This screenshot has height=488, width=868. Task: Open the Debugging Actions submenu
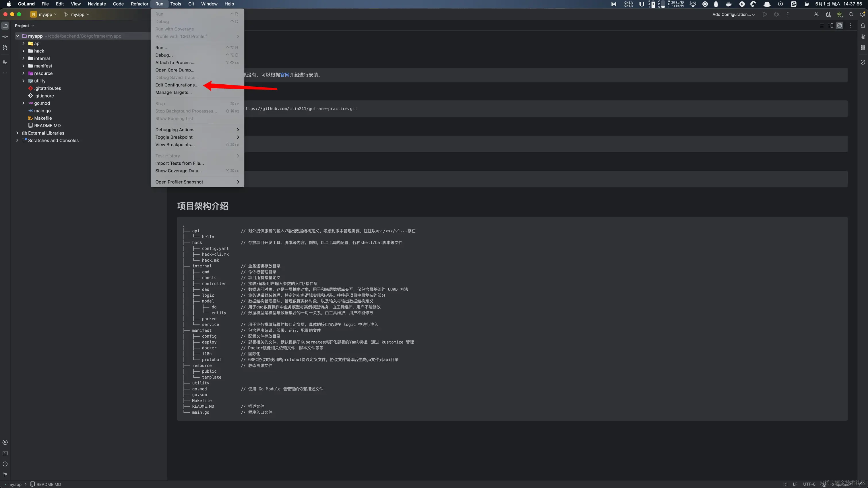[x=197, y=130]
